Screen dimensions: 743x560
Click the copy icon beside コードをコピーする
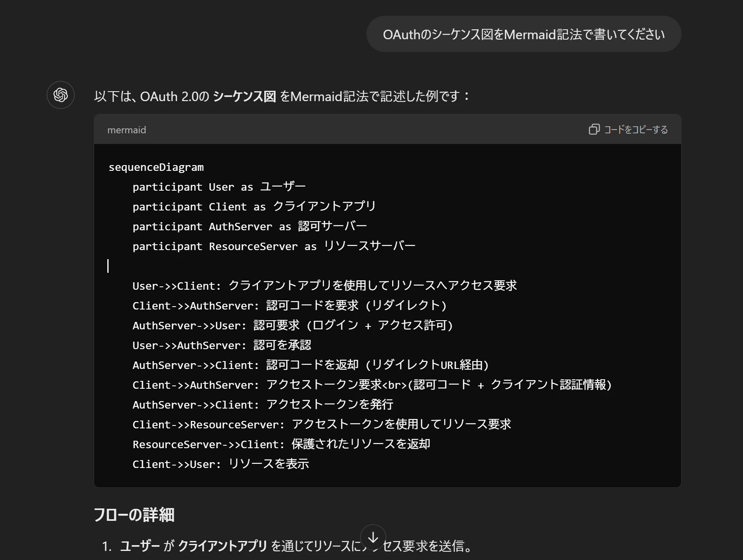594,130
